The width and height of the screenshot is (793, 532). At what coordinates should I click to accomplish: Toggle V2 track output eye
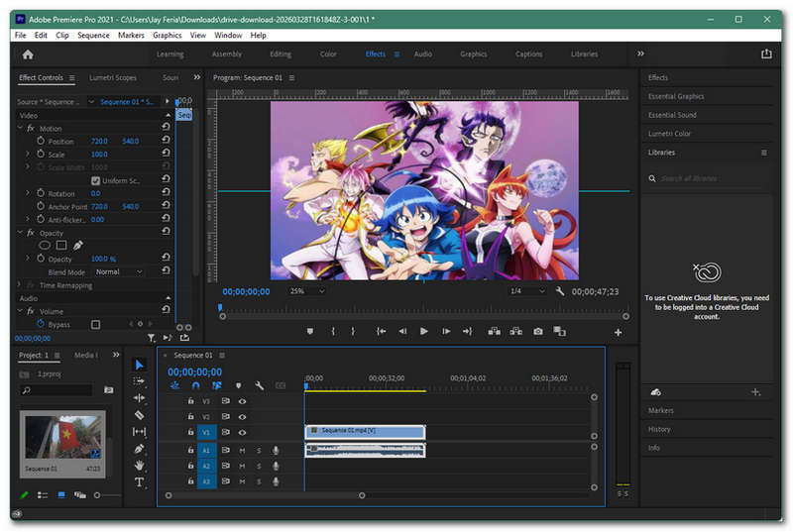click(x=242, y=417)
